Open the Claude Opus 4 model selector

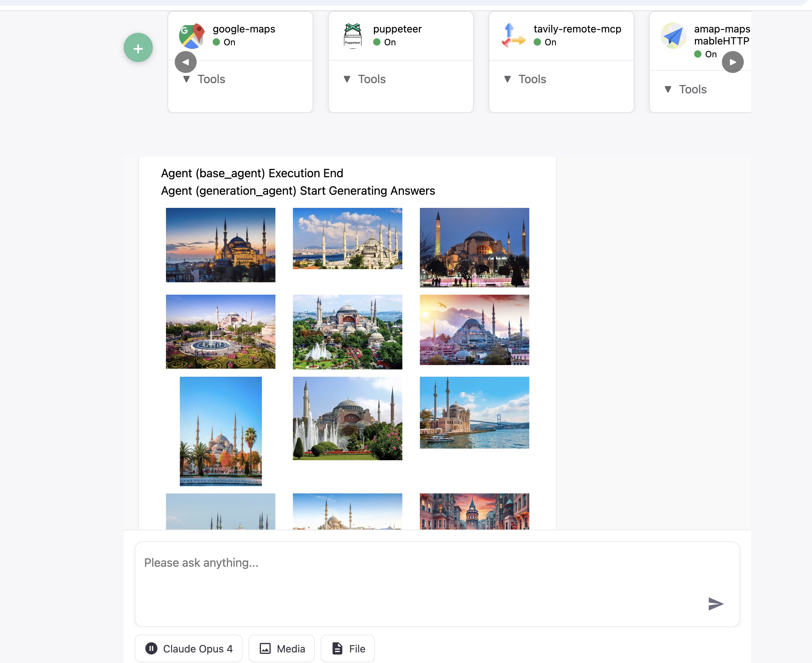pos(189,648)
